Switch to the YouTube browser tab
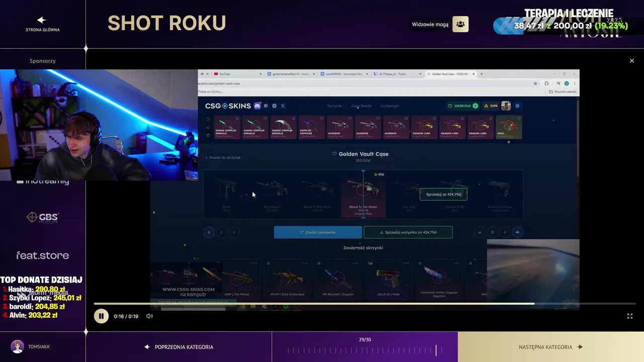The image size is (644, 362). (236, 74)
